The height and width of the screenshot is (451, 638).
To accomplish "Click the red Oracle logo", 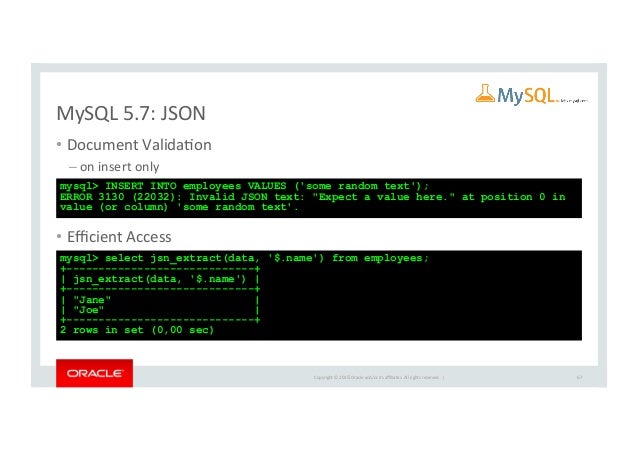I will 94,373.
